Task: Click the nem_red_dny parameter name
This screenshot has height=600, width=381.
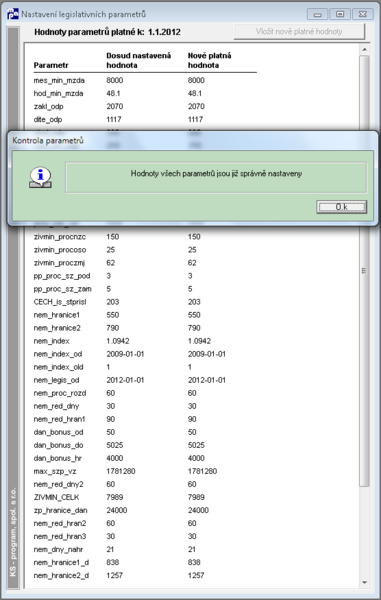Action: pyautogui.click(x=56, y=406)
